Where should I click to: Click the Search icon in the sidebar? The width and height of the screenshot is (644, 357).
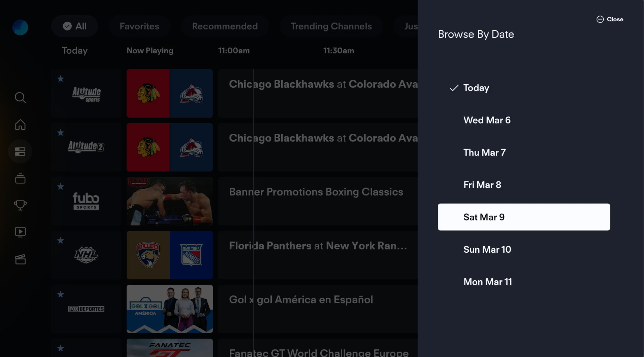coord(20,98)
